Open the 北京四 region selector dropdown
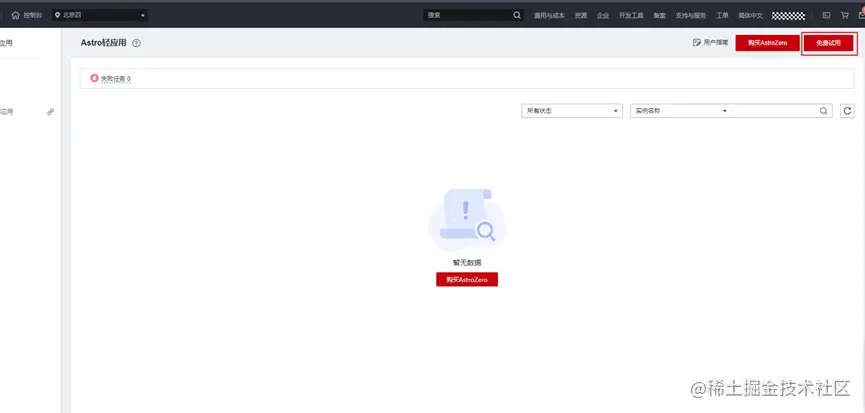This screenshot has height=413, width=865. click(x=100, y=15)
